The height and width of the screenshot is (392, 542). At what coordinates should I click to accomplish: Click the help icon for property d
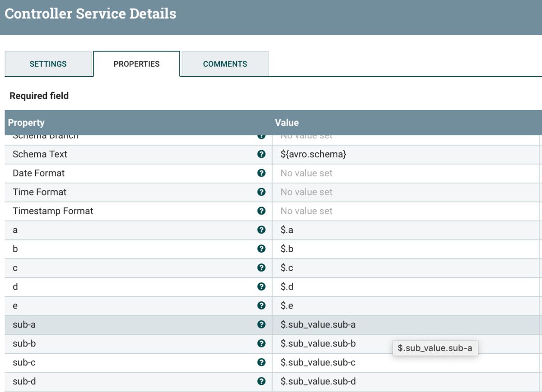pyautogui.click(x=261, y=287)
